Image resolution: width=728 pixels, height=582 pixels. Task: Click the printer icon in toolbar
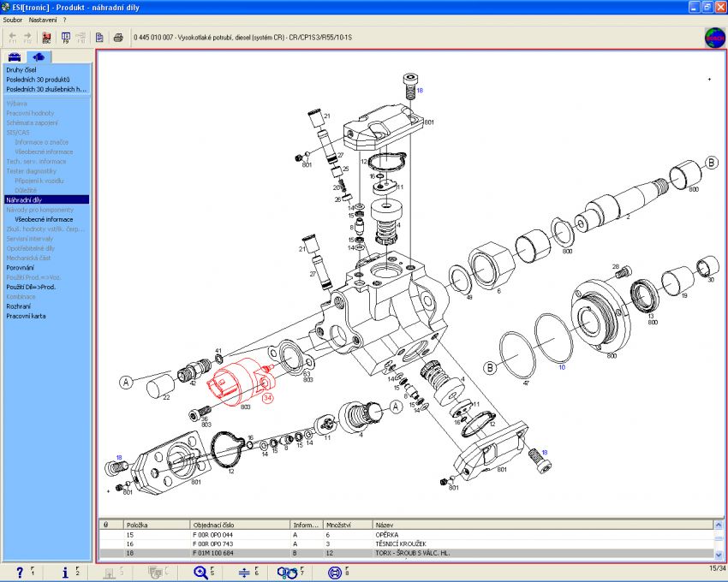coord(119,38)
